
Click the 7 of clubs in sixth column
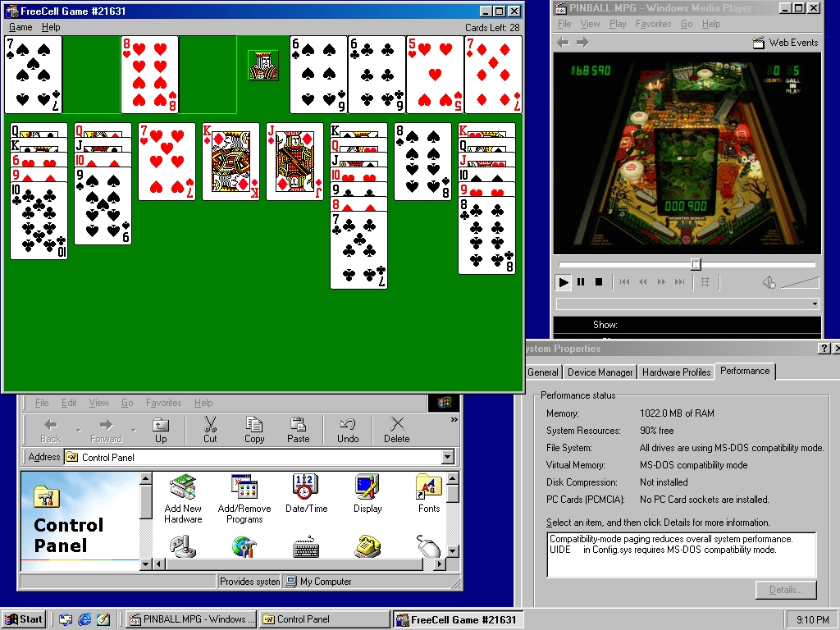359,249
